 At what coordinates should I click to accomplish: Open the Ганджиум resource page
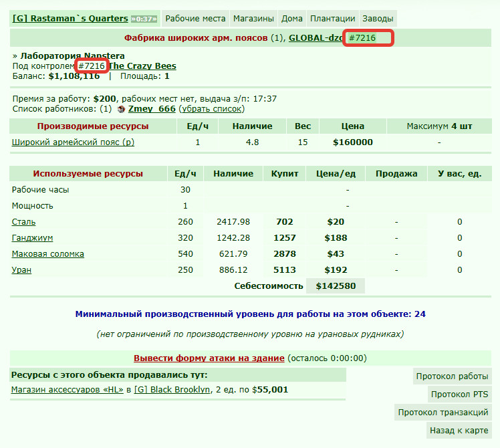[32, 238]
